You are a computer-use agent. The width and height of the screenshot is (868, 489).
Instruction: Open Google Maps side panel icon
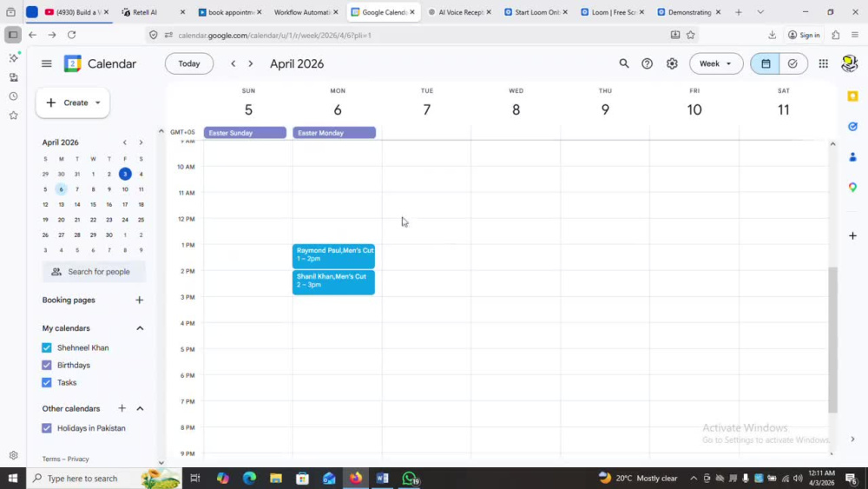point(852,188)
